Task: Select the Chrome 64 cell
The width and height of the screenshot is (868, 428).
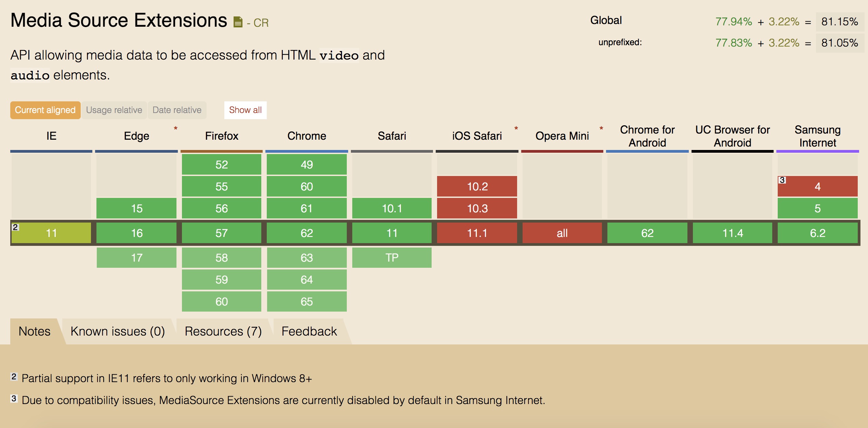Action: 307,279
